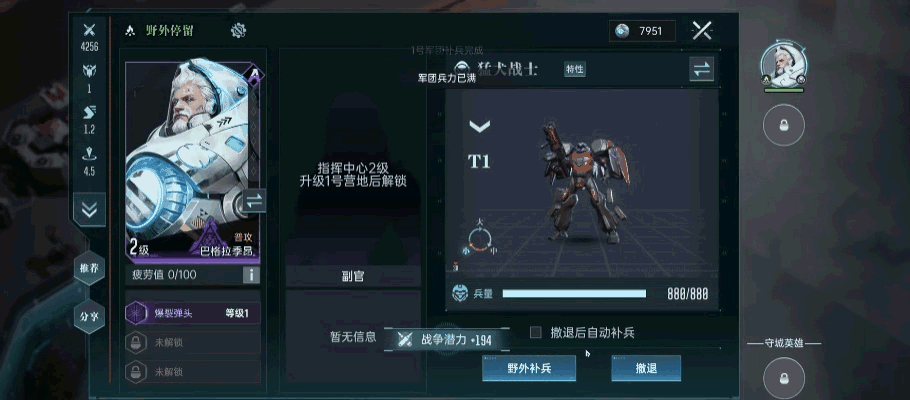The image size is (910, 400).
Task: Click the 野外补兵 button
Action: click(x=529, y=368)
